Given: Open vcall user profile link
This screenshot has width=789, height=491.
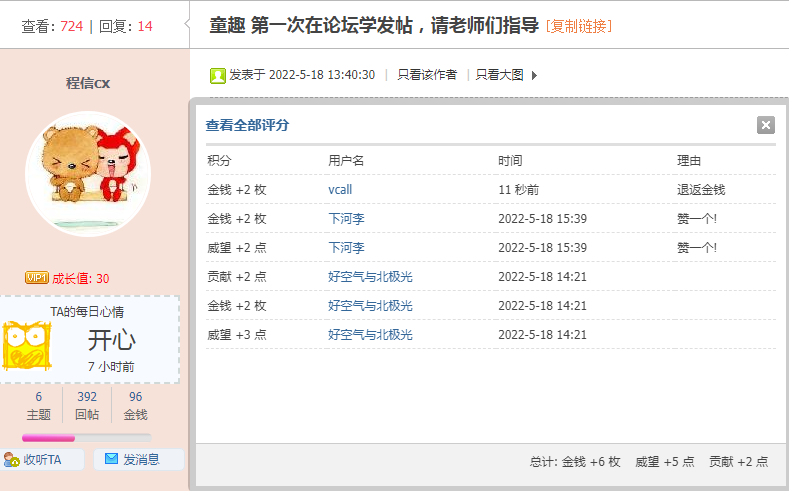Looking at the screenshot, I should click(340, 189).
